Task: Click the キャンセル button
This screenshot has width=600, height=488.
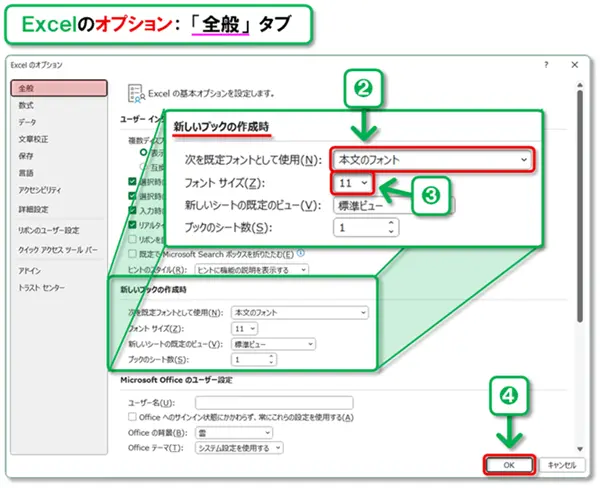Action: click(x=561, y=465)
